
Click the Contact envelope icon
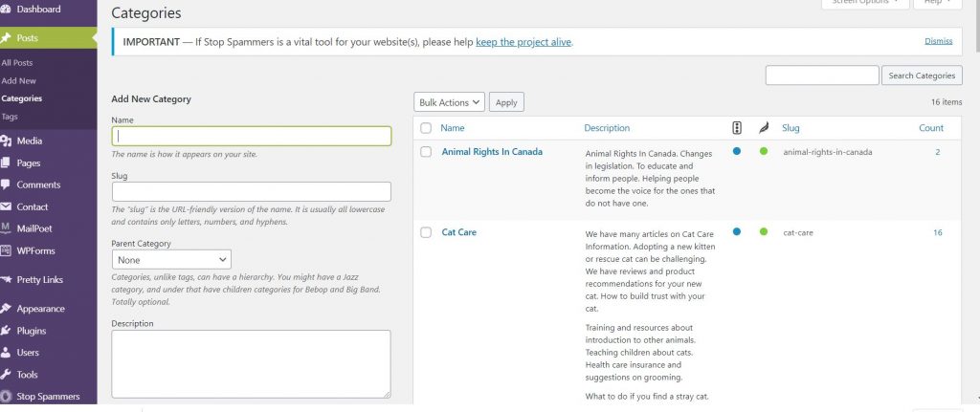coord(7,206)
